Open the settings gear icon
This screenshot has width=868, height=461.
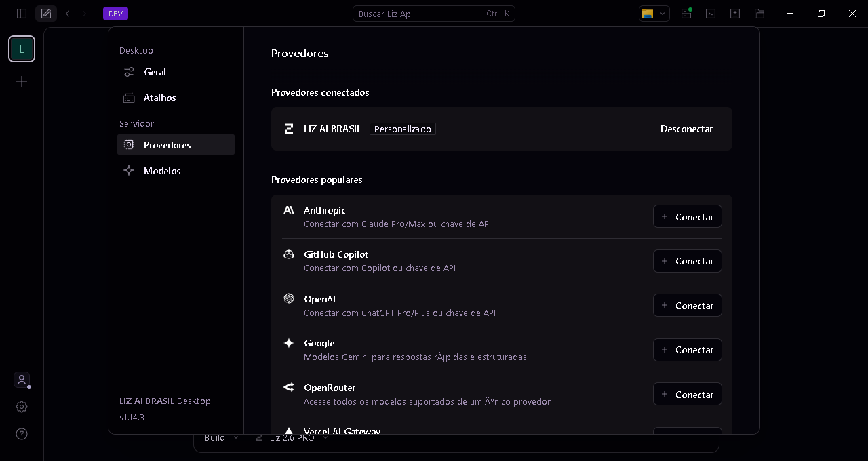tap(22, 407)
